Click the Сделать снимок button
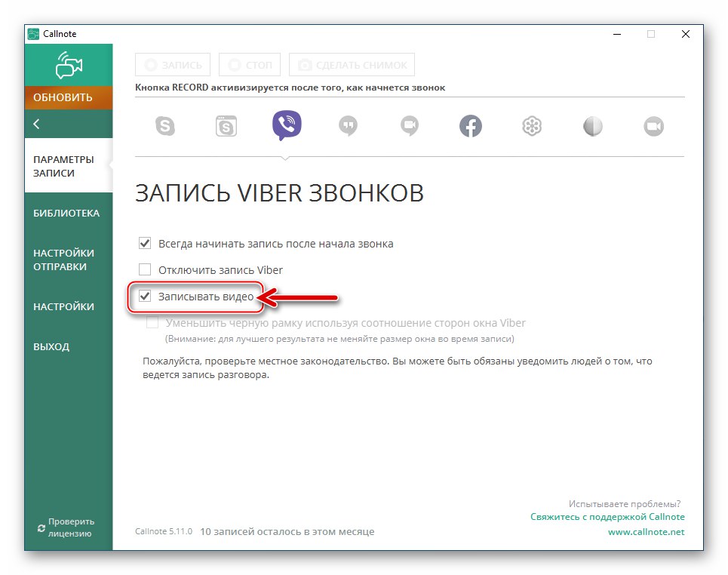Screen dimensions: 728x575 [x=352, y=65]
